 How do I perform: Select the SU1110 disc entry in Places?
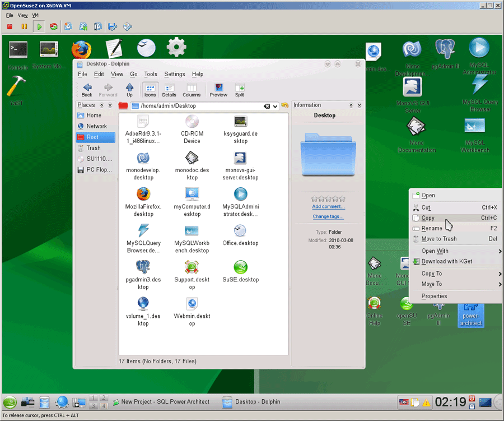click(95, 159)
